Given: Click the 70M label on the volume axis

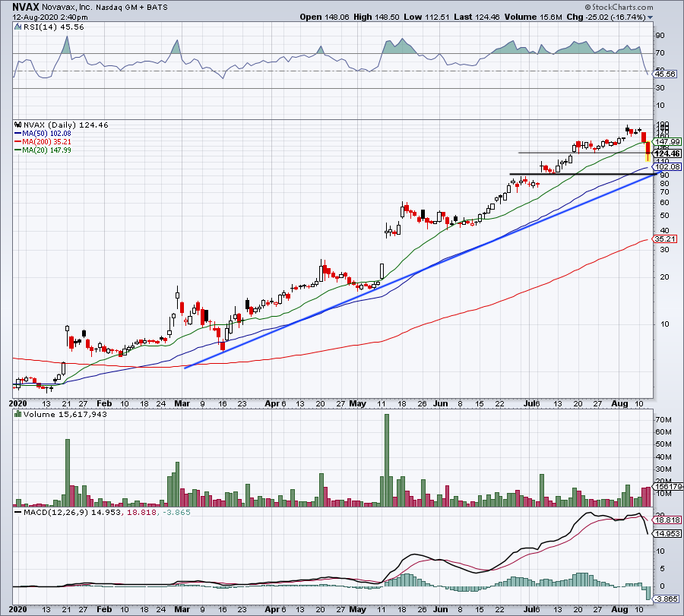Looking at the screenshot, I should [x=663, y=420].
